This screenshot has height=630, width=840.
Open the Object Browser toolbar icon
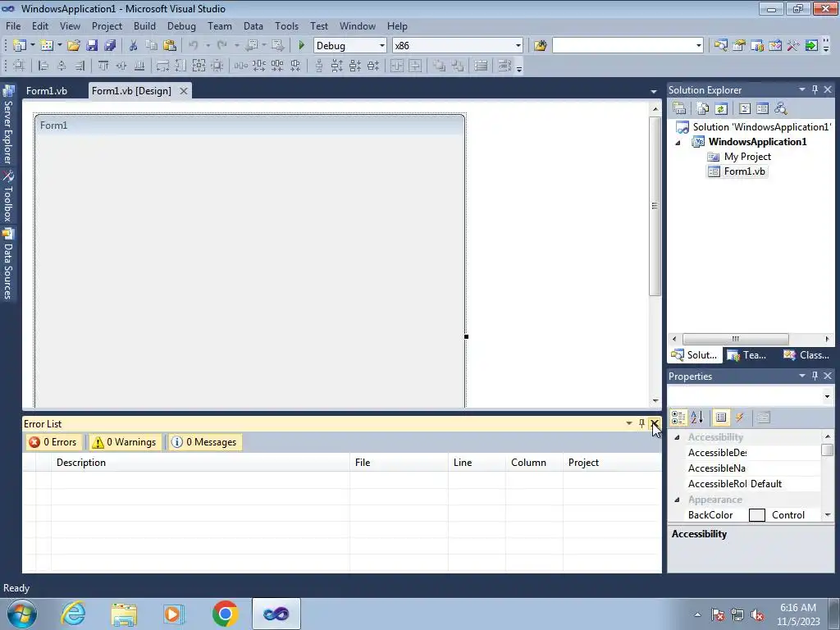pyautogui.click(x=774, y=46)
